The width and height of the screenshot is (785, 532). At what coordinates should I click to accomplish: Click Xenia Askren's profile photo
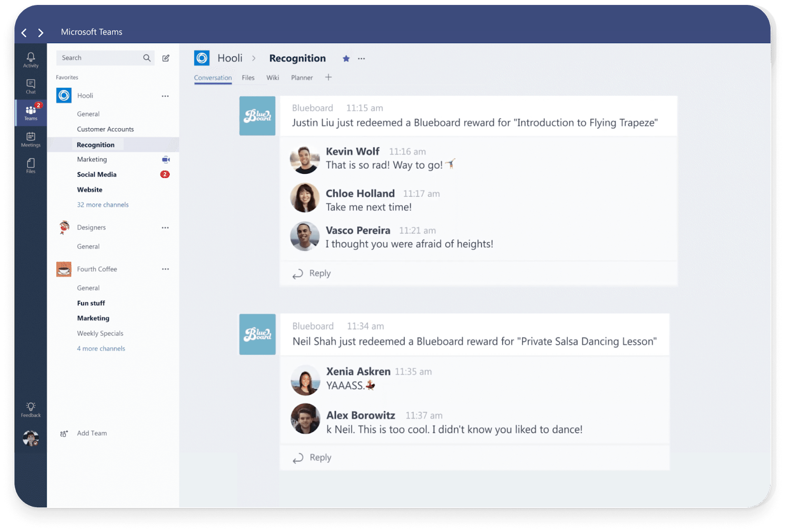305,380
